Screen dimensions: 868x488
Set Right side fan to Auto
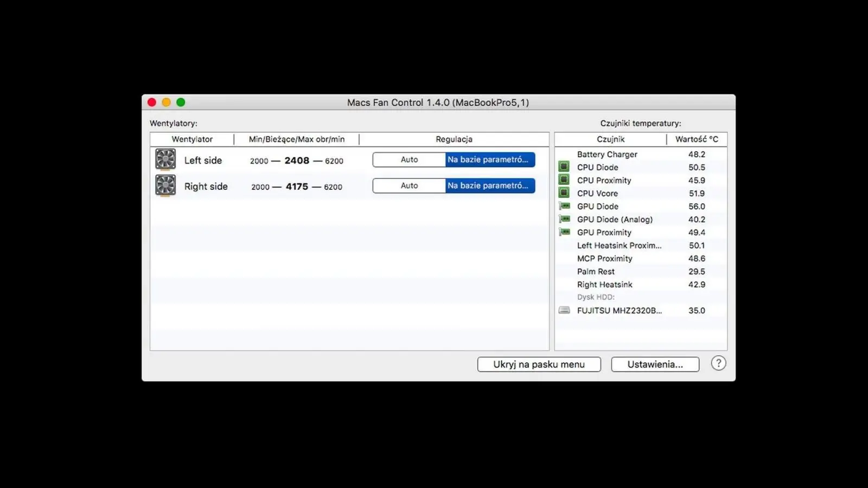point(409,185)
